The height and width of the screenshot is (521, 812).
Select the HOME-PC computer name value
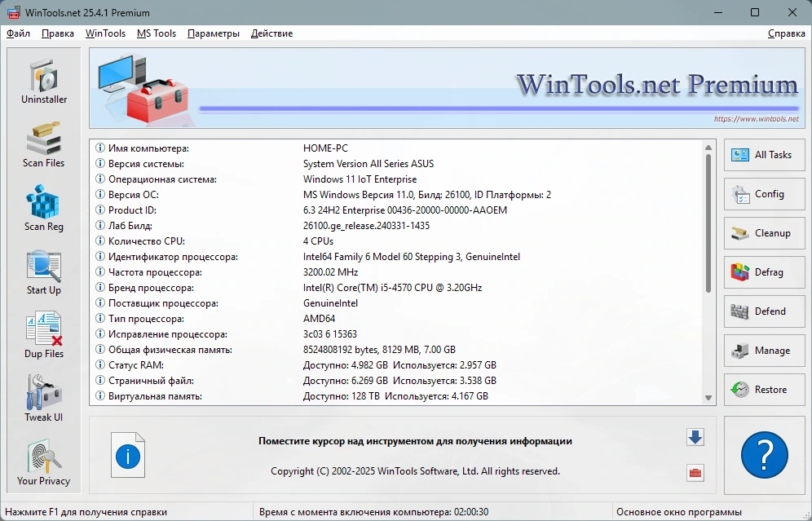click(325, 148)
